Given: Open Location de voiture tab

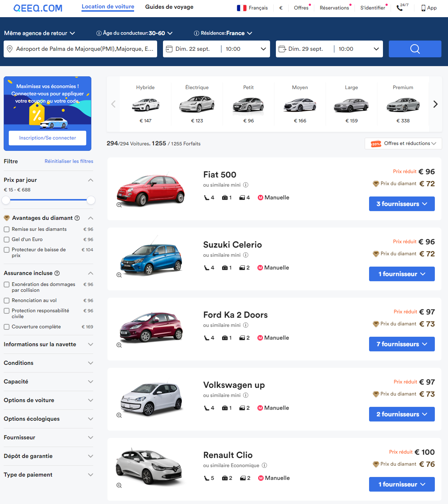Looking at the screenshot, I should coord(108,7).
